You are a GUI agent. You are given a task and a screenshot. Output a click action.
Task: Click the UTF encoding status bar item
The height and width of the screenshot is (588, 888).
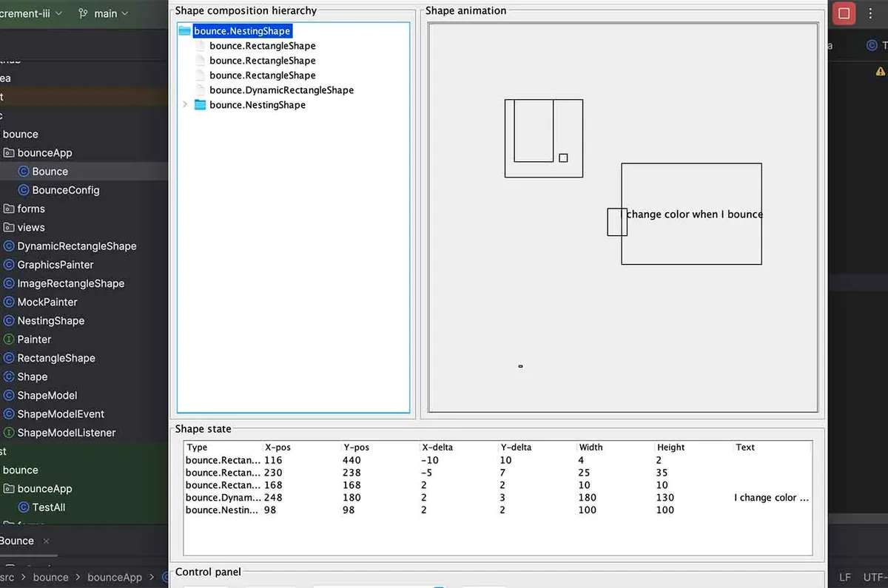875,578
